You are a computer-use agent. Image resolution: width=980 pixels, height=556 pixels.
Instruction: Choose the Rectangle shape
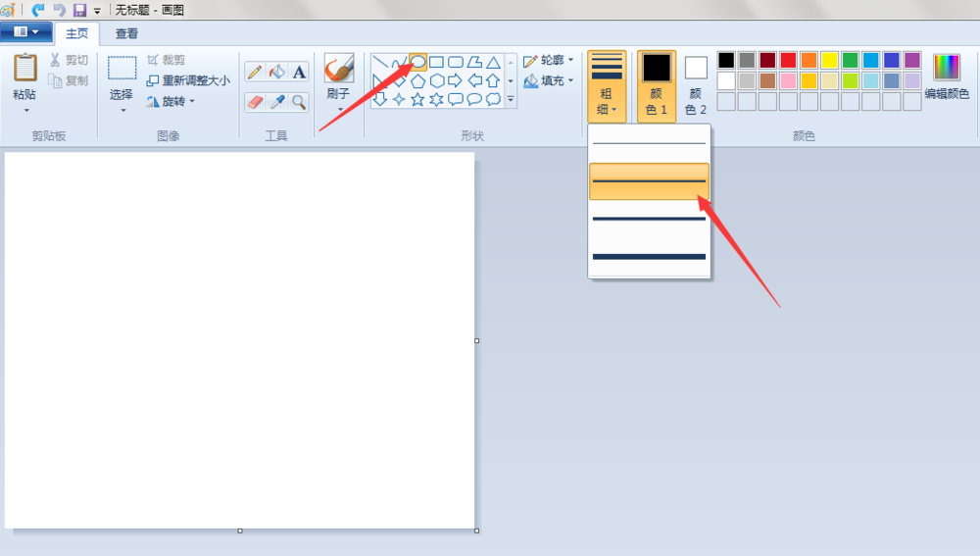(437, 62)
